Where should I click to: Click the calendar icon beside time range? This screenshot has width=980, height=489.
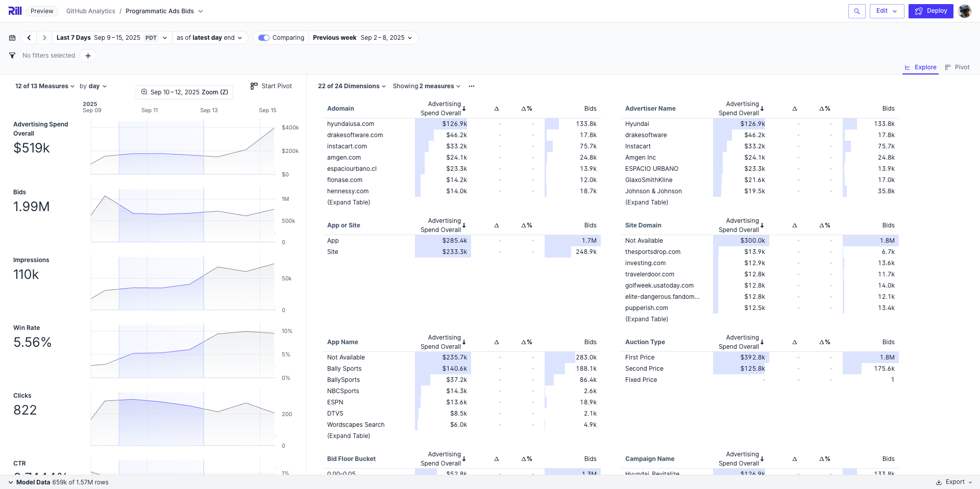tap(12, 38)
